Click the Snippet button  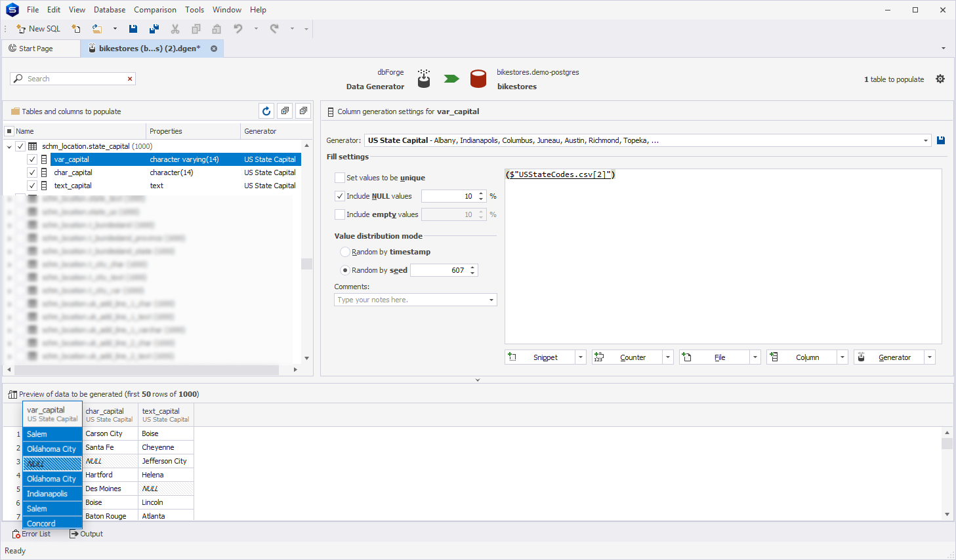540,357
